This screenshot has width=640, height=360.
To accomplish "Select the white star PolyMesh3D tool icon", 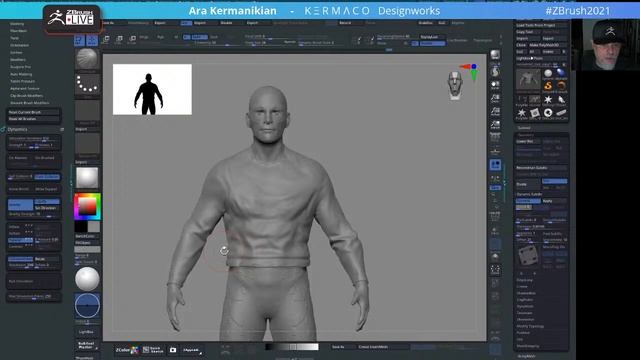I will (x=548, y=100).
